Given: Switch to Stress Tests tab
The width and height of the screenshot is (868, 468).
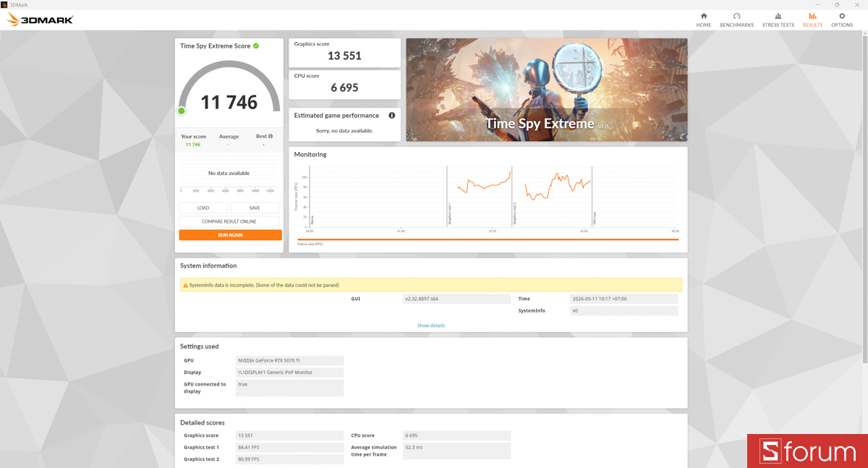Looking at the screenshot, I should pyautogui.click(x=778, y=20).
